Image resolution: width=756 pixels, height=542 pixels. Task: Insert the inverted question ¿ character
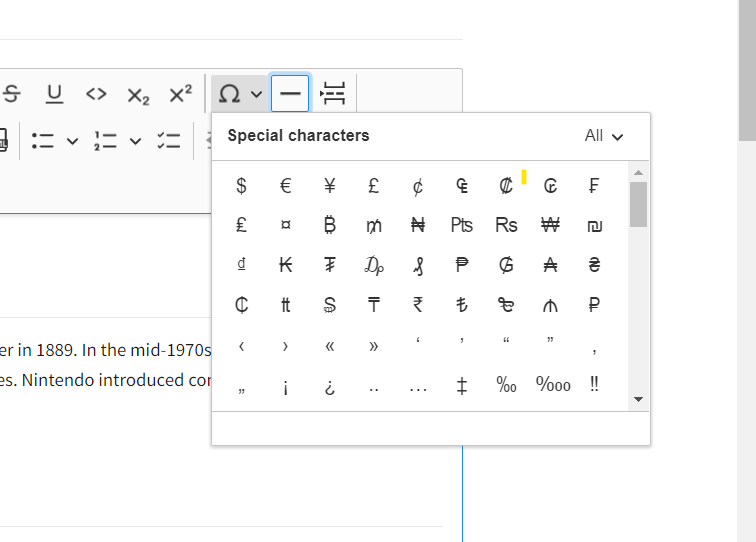click(330, 386)
